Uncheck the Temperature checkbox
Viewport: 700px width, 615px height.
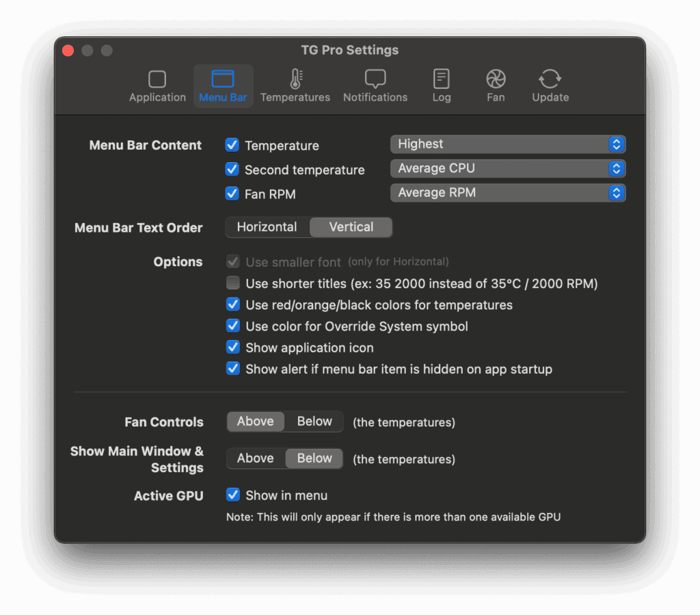click(x=232, y=145)
